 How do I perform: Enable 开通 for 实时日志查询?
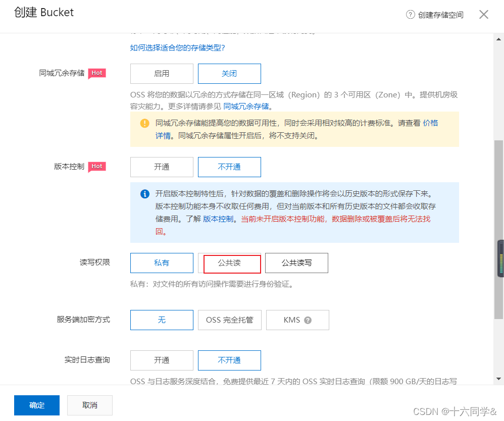[x=162, y=360]
